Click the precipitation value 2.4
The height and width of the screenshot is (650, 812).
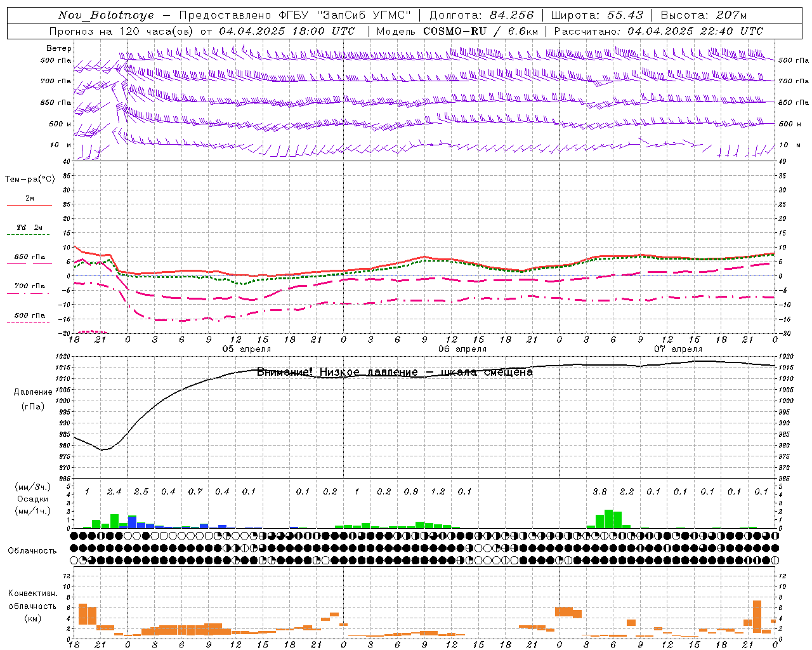point(114,492)
